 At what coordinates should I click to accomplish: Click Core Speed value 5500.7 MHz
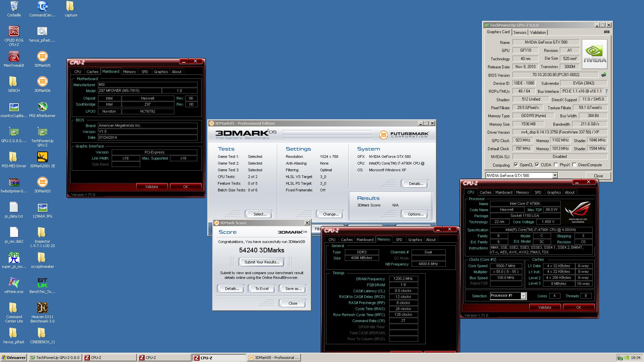pos(506,266)
